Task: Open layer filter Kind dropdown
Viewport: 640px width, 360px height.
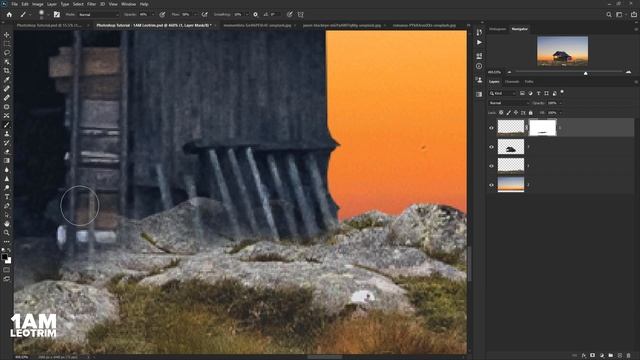Action: pos(503,93)
